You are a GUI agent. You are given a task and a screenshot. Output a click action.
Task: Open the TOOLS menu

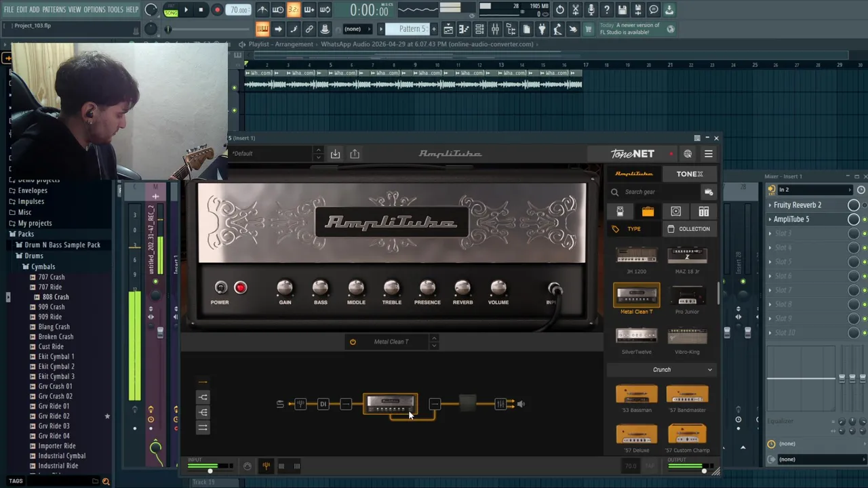click(115, 9)
